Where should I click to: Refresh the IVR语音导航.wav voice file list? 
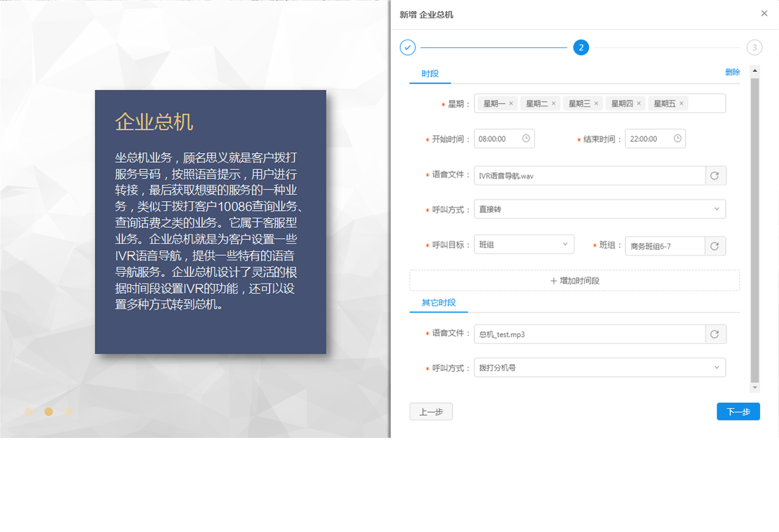pyautogui.click(x=715, y=175)
